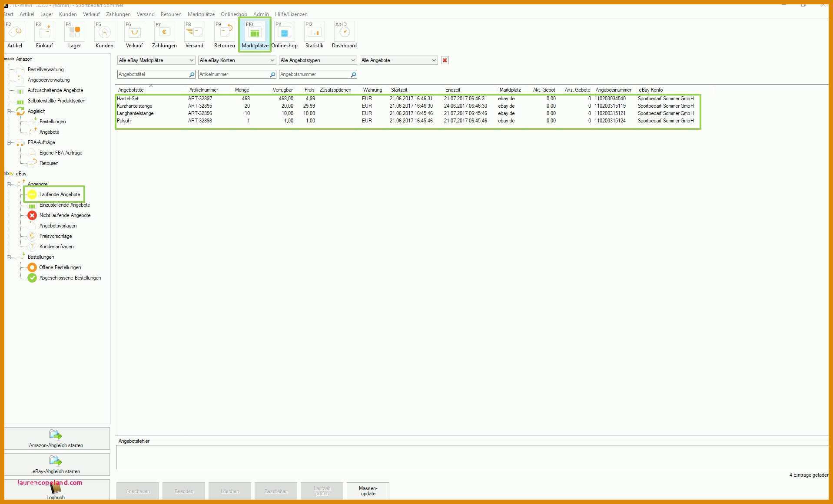The height and width of the screenshot is (504, 833).
Task: Open the Alle eBay Konten dropdown
Action: (x=237, y=60)
